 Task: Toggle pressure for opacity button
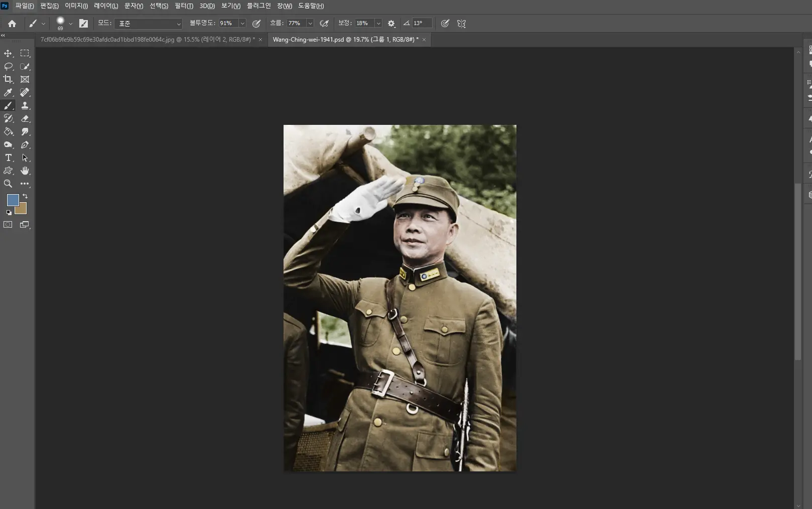tap(256, 24)
